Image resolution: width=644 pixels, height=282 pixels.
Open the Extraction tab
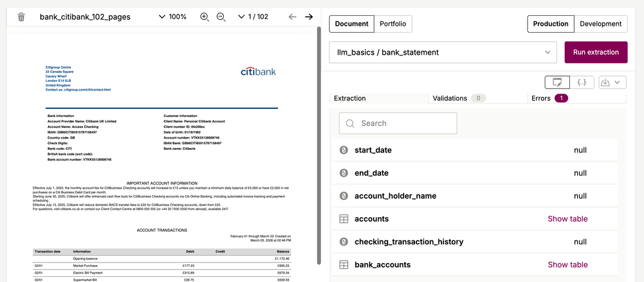[x=379, y=98]
